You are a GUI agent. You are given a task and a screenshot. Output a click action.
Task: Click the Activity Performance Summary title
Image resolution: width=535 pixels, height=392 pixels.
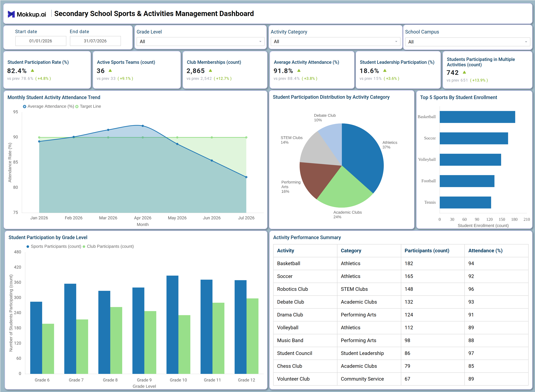(x=307, y=237)
